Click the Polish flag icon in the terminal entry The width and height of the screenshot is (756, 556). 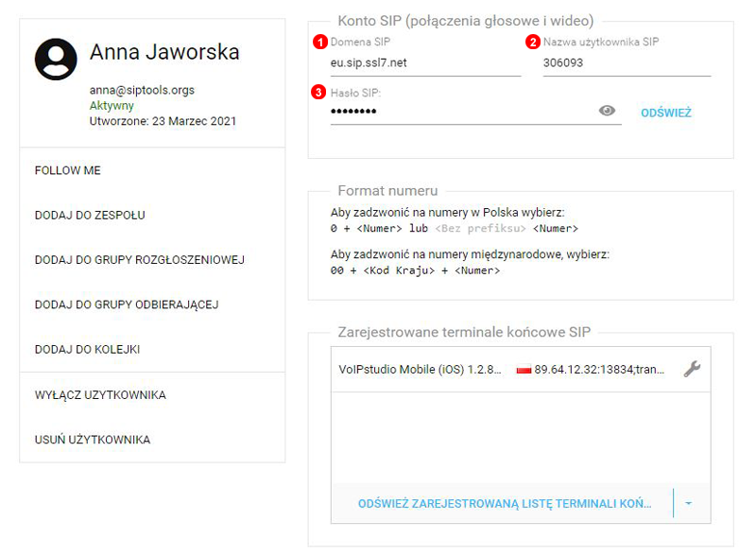523,370
